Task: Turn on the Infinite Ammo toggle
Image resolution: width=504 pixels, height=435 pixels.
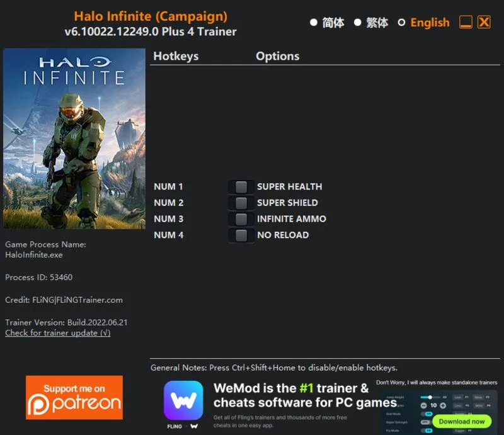Action: [x=241, y=219]
